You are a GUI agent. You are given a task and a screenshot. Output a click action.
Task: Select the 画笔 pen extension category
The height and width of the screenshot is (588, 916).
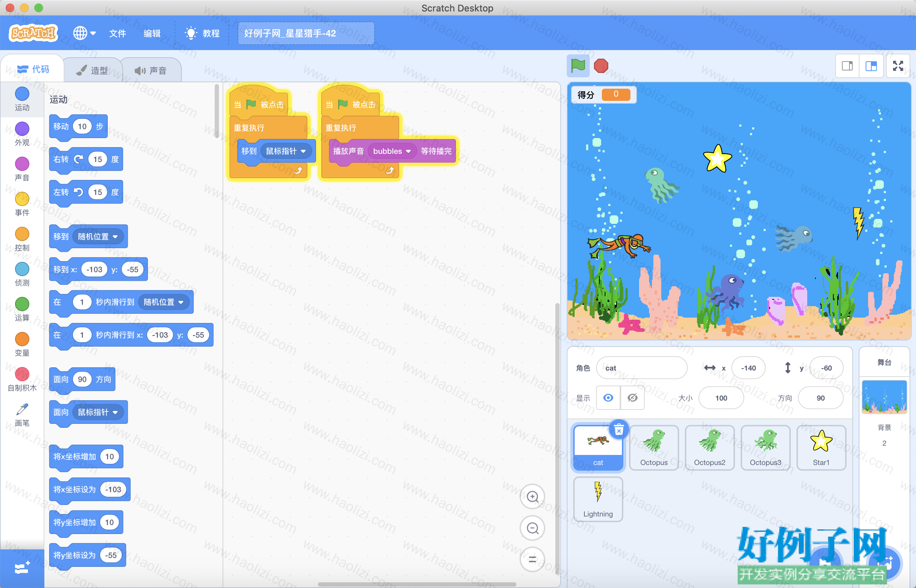click(22, 415)
